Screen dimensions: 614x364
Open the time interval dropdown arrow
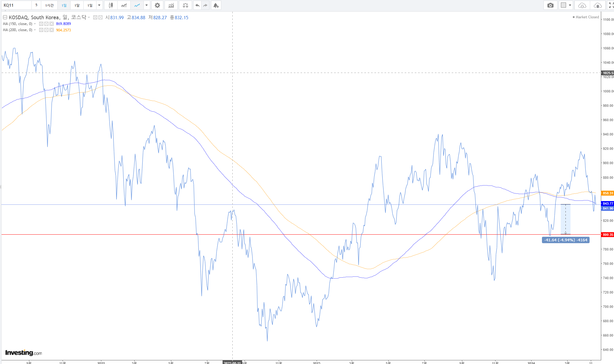(x=99, y=5)
